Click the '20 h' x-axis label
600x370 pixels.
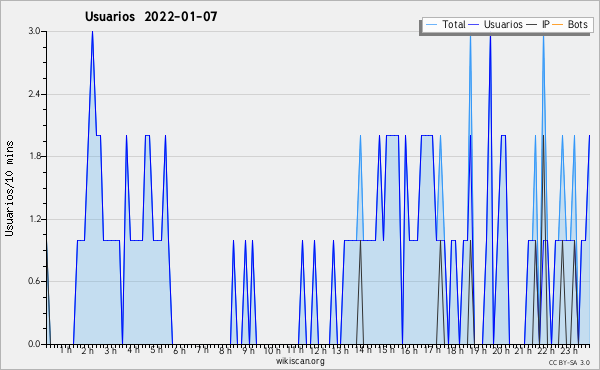(501, 350)
